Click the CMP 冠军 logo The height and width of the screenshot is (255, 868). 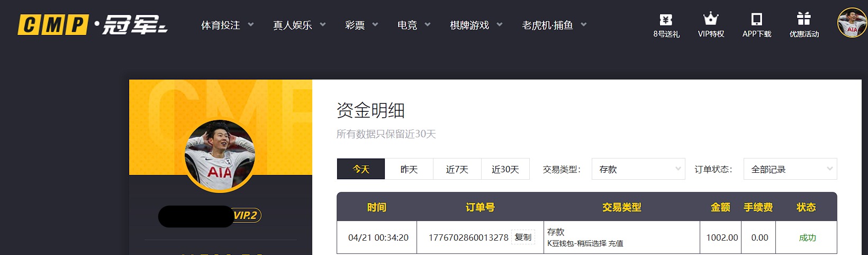pyautogui.click(x=93, y=24)
